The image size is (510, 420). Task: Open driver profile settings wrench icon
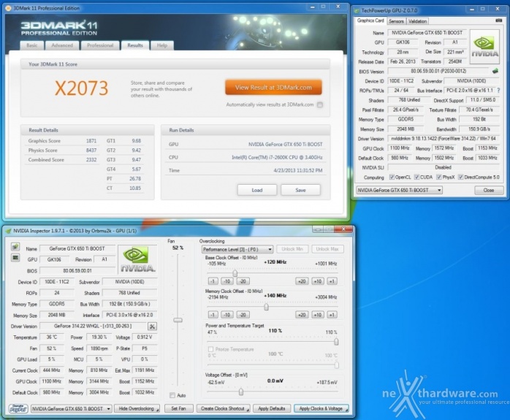(152, 326)
